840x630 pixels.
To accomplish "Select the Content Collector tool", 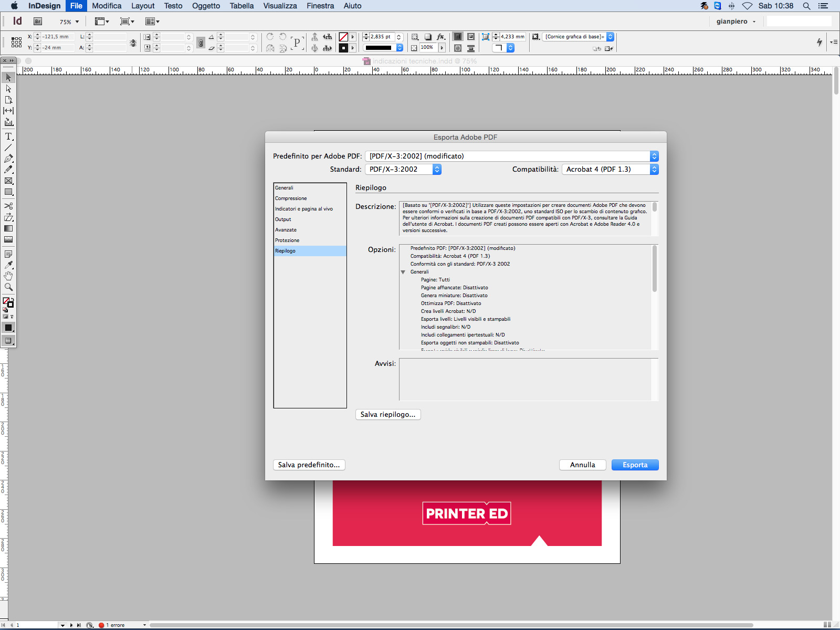I will pos(8,122).
